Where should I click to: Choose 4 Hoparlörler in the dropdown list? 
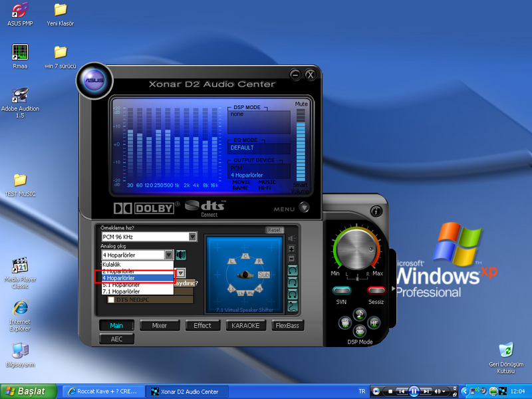pyautogui.click(x=138, y=278)
